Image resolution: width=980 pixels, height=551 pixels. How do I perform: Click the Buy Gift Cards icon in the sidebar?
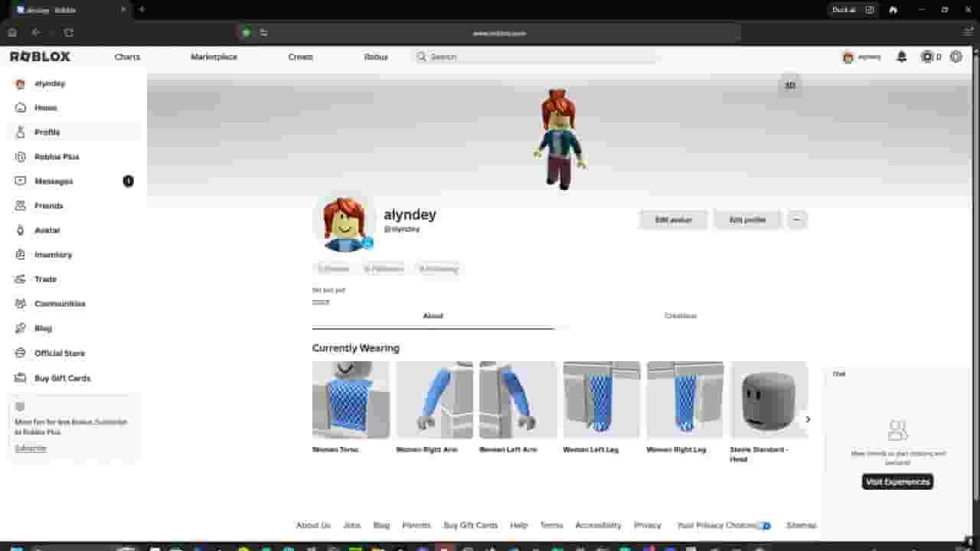[x=21, y=378]
